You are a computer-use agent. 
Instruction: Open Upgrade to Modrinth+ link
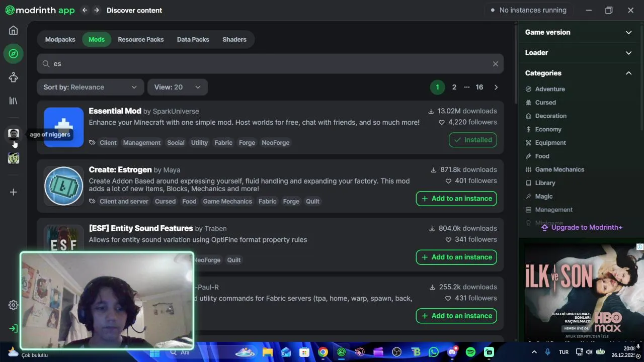(x=582, y=227)
